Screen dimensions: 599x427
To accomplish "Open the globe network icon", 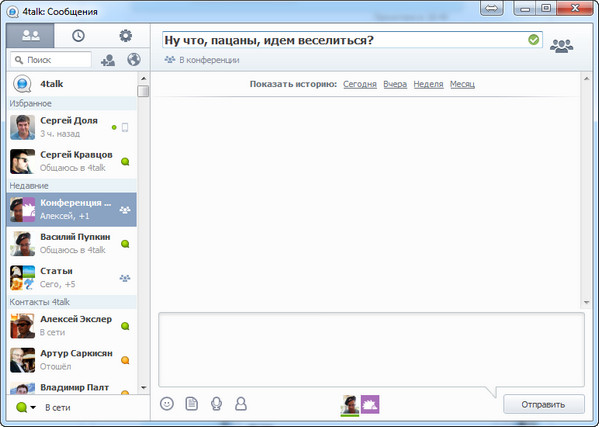I will 134,60.
